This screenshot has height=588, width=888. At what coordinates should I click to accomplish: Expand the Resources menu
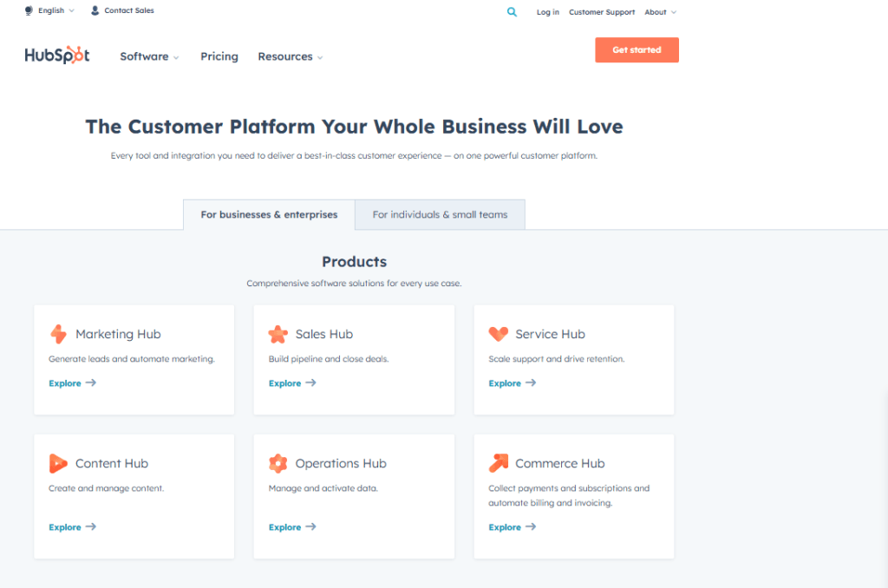(x=291, y=56)
